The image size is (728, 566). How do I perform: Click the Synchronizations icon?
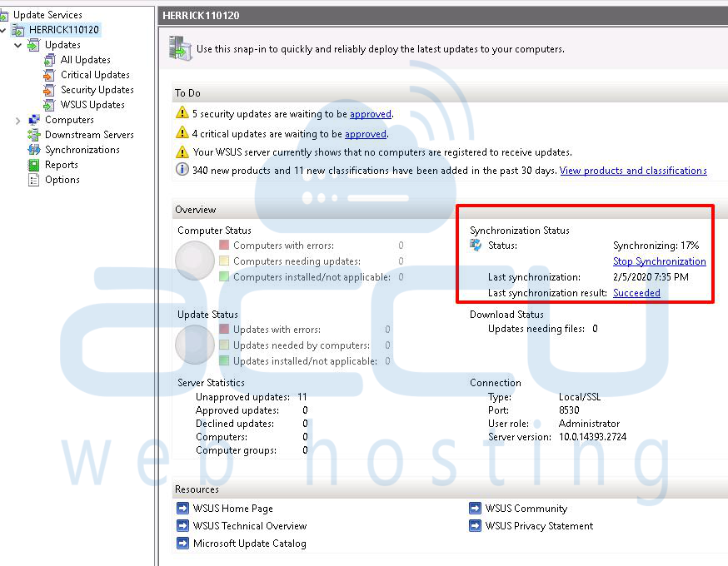coord(33,150)
